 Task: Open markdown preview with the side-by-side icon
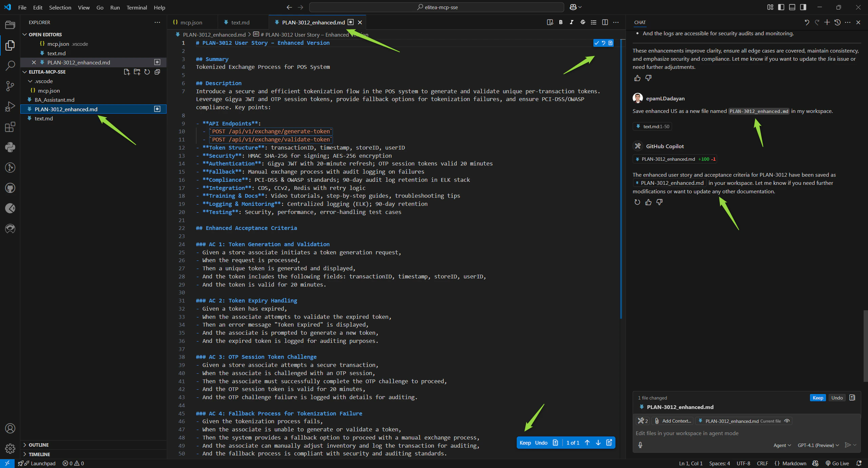(550, 22)
